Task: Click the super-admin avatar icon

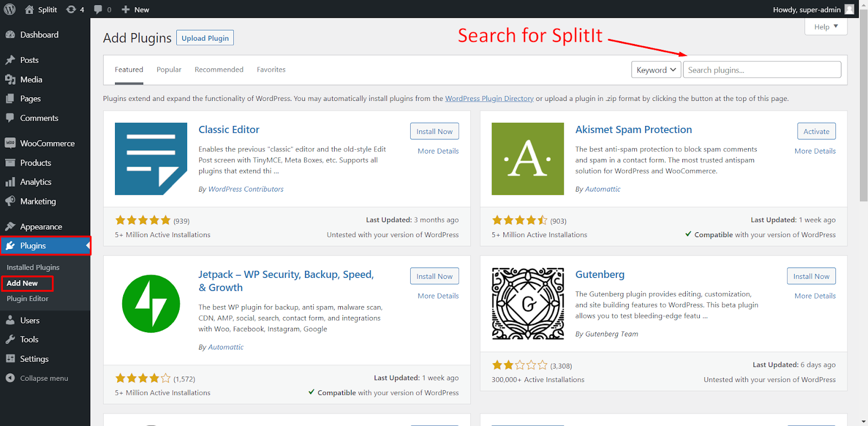Action: coord(850,9)
